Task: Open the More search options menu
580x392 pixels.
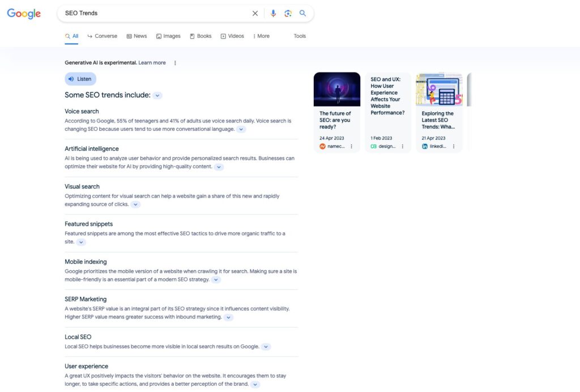Action: tap(261, 36)
